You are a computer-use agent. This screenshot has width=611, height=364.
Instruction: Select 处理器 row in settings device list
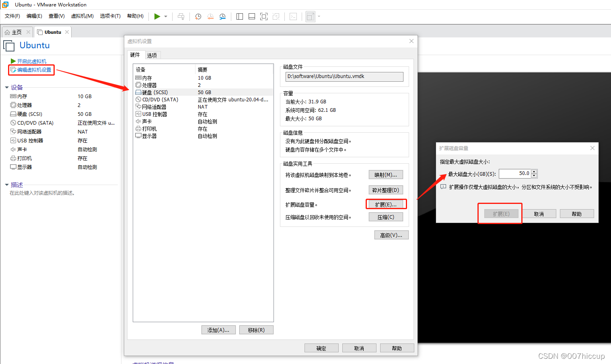pyautogui.click(x=203, y=85)
